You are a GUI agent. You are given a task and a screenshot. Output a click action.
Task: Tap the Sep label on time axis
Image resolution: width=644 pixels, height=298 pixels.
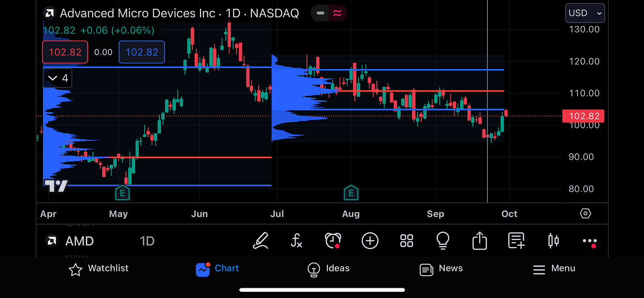pos(435,214)
